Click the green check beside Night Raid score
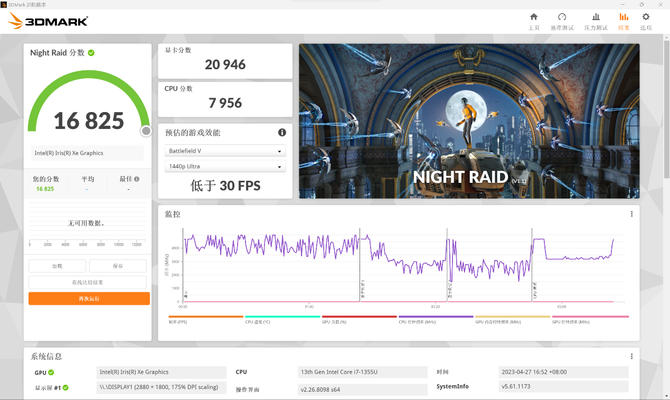The image size is (670, 400). (x=91, y=53)
